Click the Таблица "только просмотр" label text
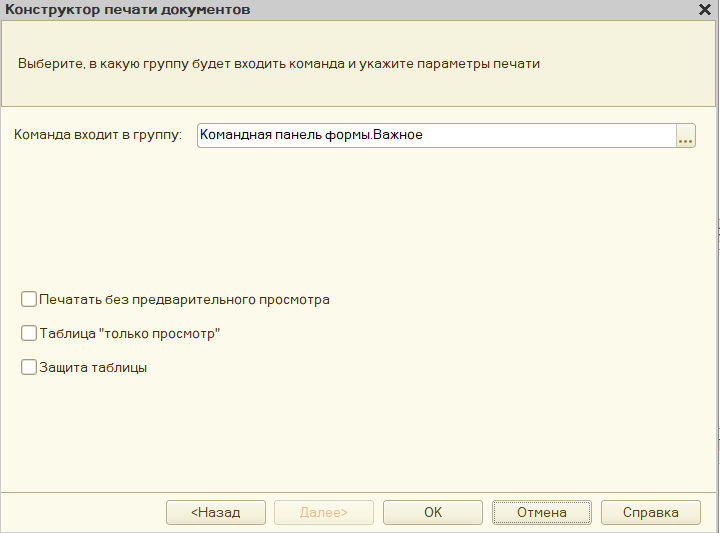Image resolution: width=720 pixels, height=533 pixels. [x=129, y=333]
